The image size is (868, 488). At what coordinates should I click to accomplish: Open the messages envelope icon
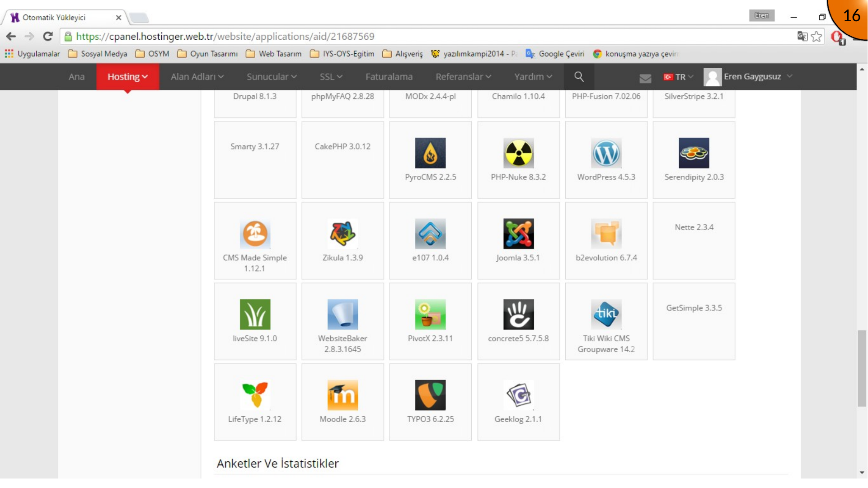[x=645, y=78]
